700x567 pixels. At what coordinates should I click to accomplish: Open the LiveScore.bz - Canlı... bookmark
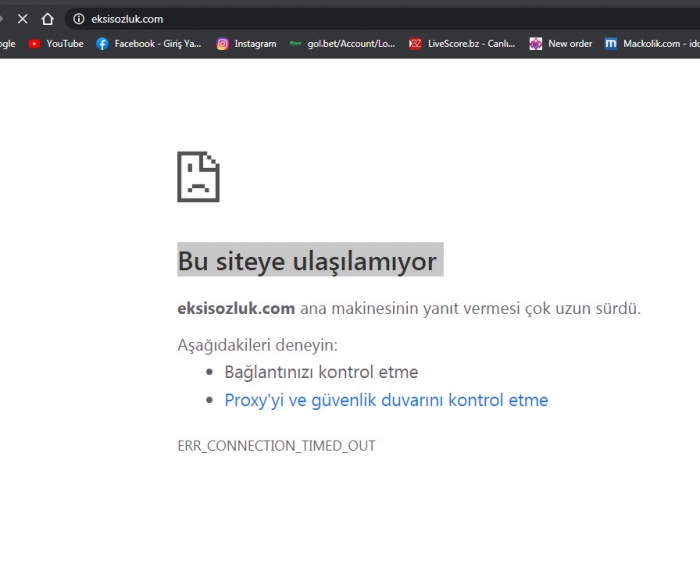coord(462,44)
